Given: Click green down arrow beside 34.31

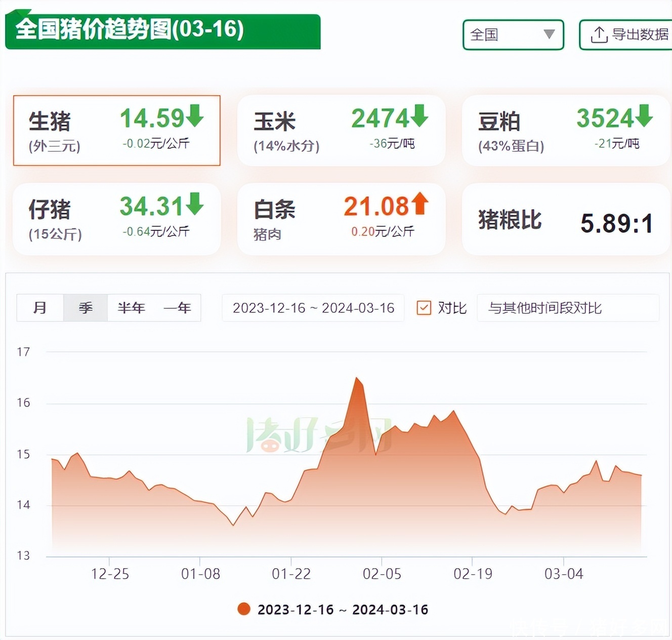Looking at the screenshot, I should click(195, 204).
